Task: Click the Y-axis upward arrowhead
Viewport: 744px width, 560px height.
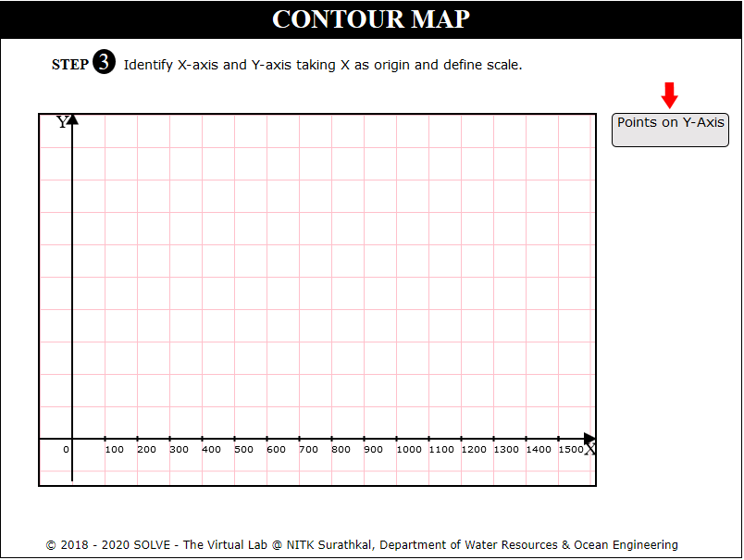Action: [x=72, y=118]
